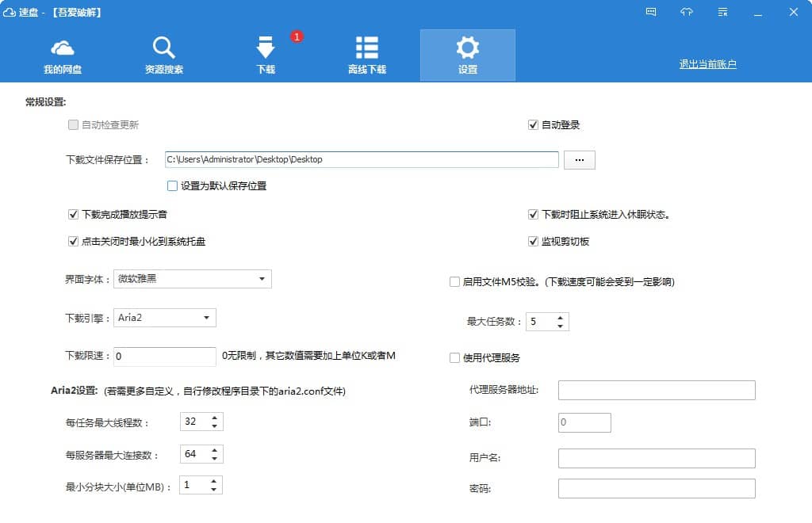812x523 pixels.
Task: Click the 端口 port input field
Action: [x=584, y=422]
